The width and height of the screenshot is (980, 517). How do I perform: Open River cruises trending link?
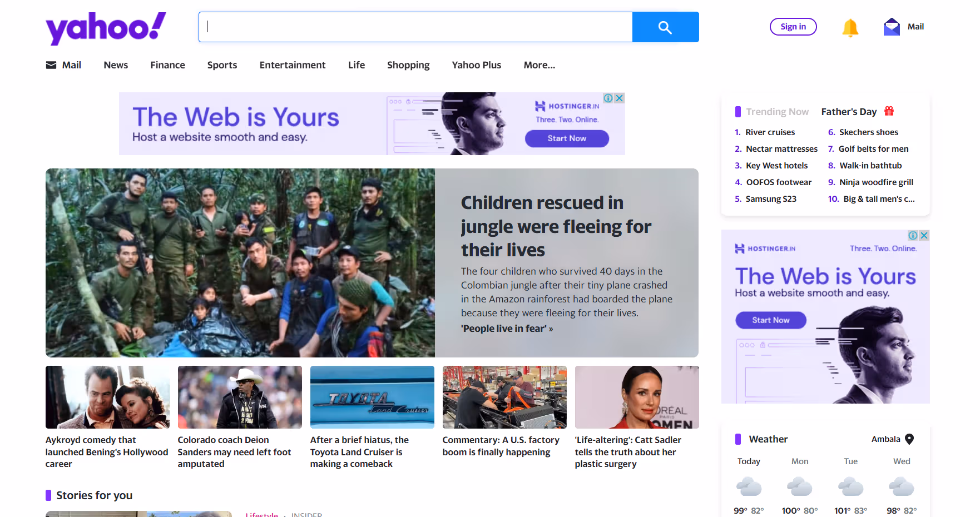(770, 132)
